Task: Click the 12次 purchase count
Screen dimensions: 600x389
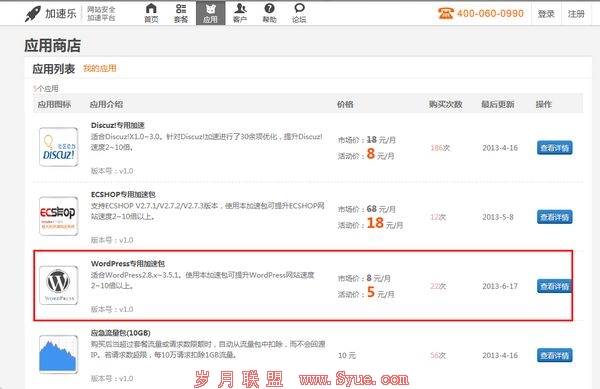Action: coord(438,217)
